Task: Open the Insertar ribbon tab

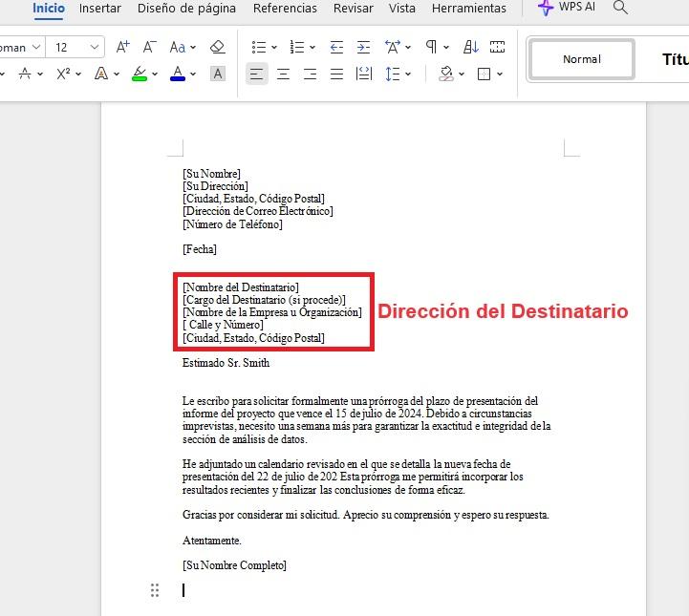Action: tap(99, 8)
